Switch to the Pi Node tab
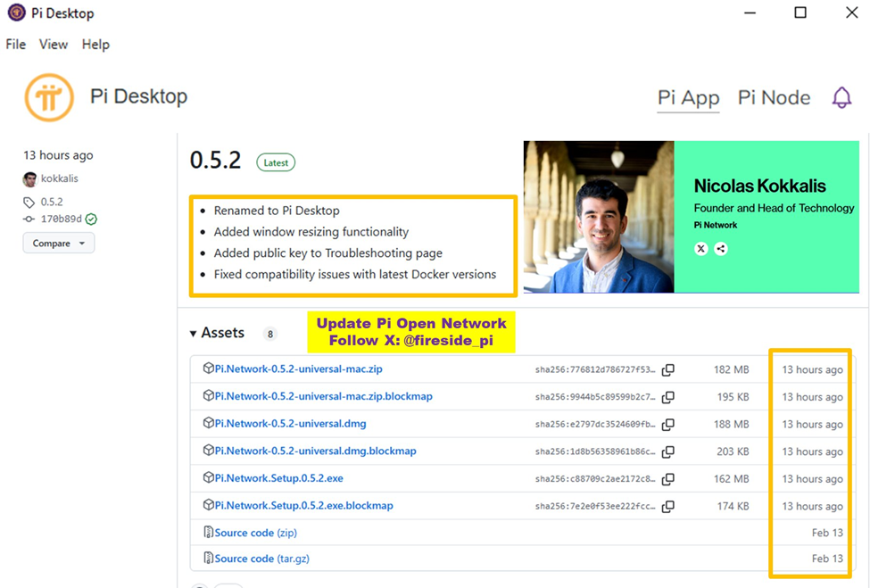 pyautogui.click(x=774, y=98)
